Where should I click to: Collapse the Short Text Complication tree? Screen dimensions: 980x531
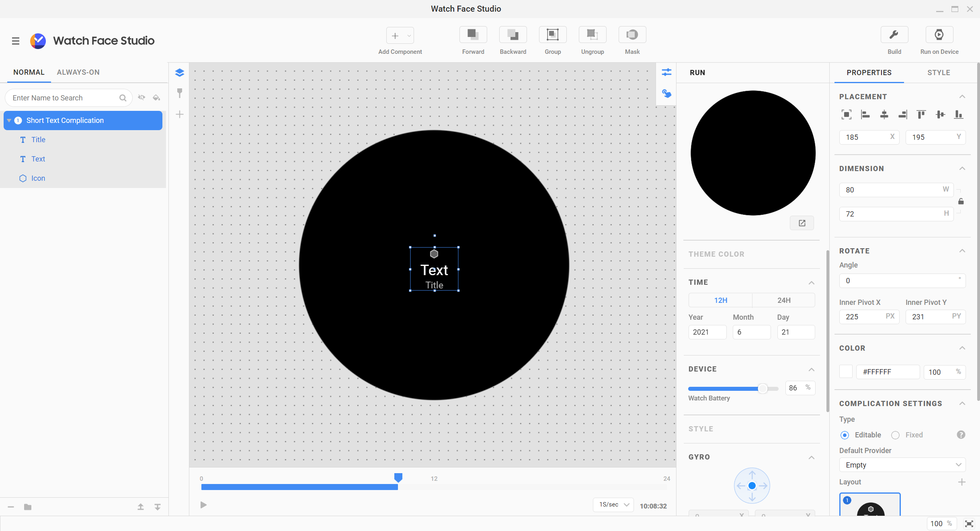click(9, 120)
